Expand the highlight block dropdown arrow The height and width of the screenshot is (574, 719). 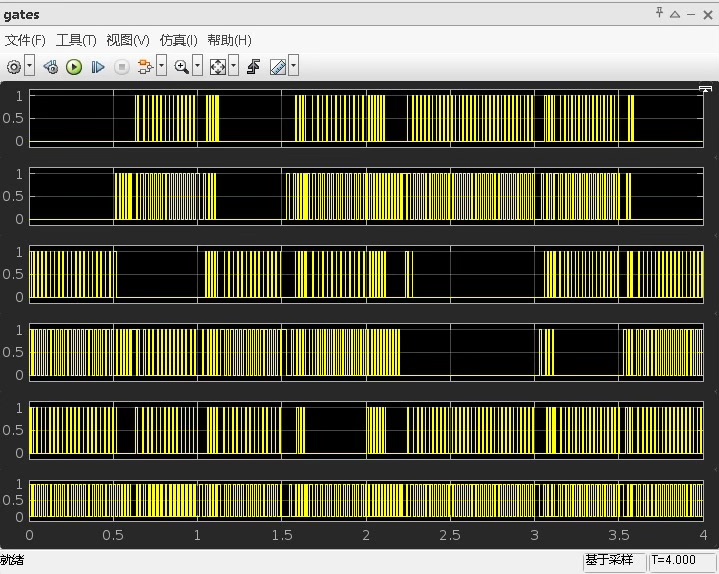(x=161, y=66)
